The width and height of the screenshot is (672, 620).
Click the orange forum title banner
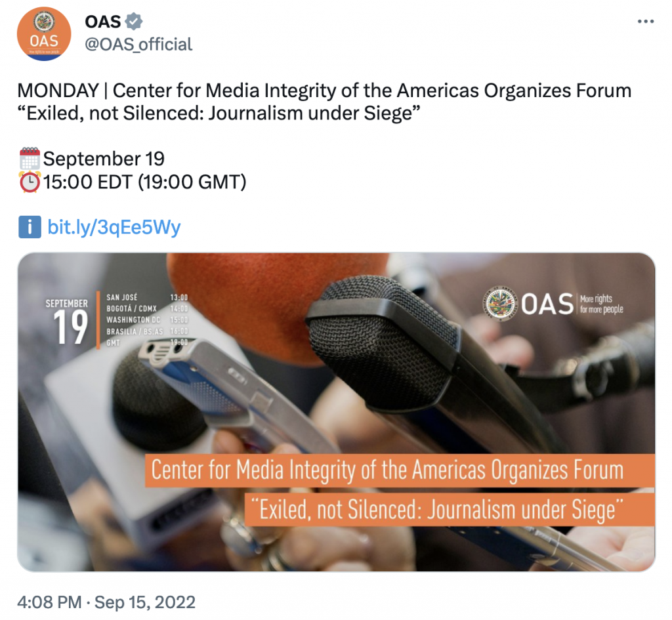pyautogui.click(x=400, y=470)
